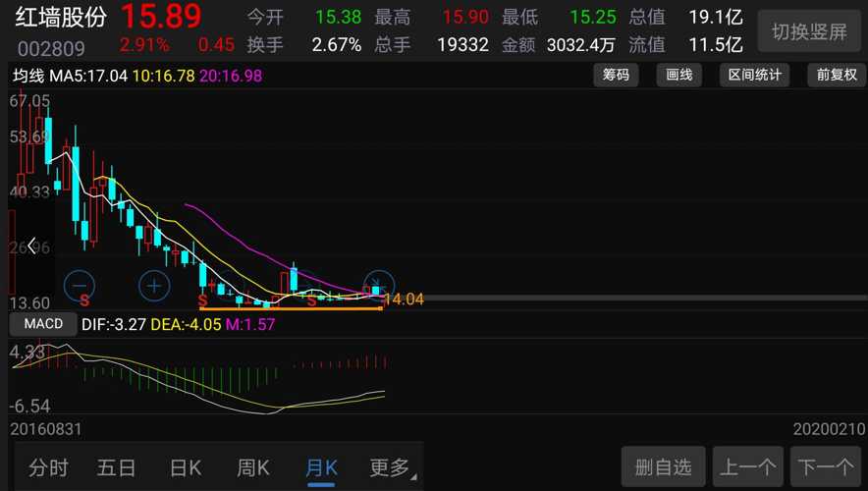
Task: Click the M:1.57 MACD value
Action: (x=250, y=324)
